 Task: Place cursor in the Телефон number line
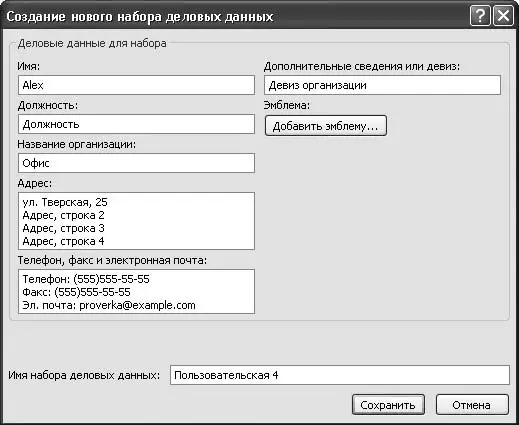point(86,279)
